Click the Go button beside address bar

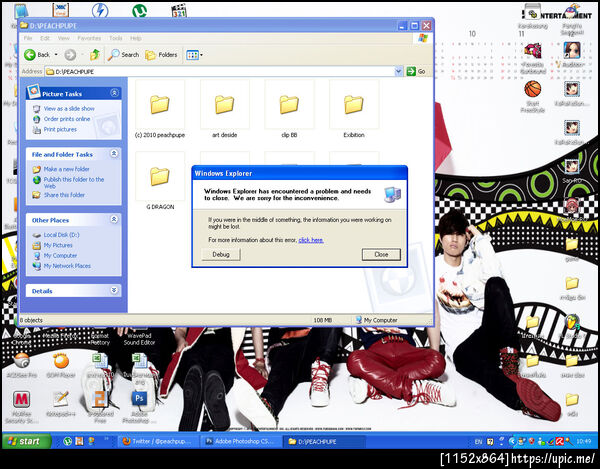416,71
